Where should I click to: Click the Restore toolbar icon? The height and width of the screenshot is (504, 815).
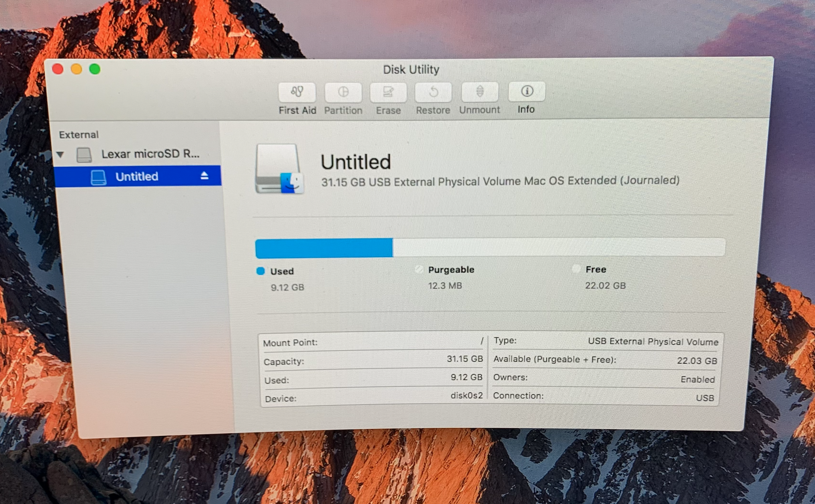(x=433, y=93)
